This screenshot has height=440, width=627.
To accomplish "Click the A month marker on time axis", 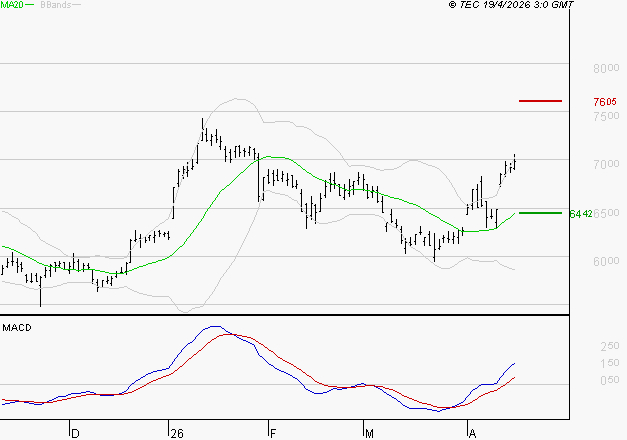I will click(x=472, y=433).
